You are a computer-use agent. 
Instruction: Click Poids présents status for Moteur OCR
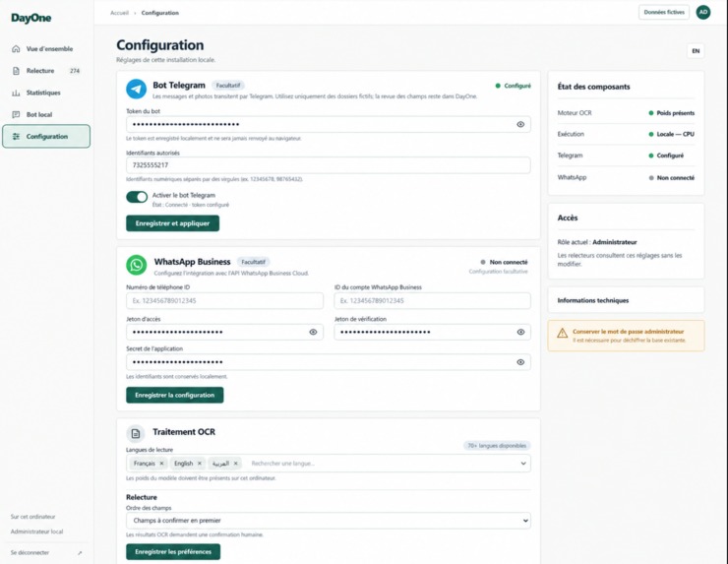point(671,113)
